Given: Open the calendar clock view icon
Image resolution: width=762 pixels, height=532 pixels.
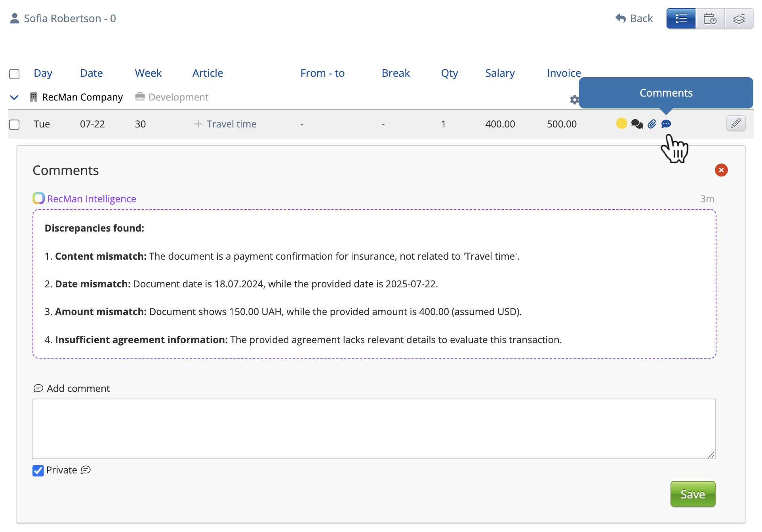Looking at the screenshot, I should click(x=710, y=19).
